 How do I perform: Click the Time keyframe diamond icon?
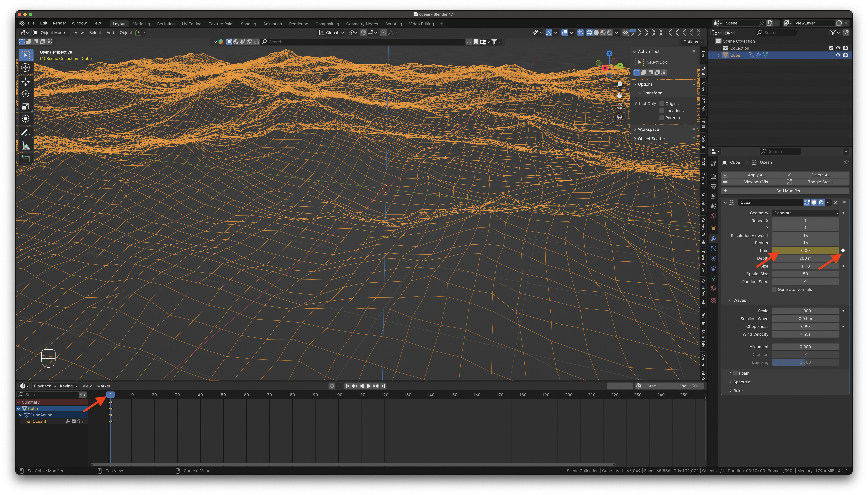click(843, 251)
